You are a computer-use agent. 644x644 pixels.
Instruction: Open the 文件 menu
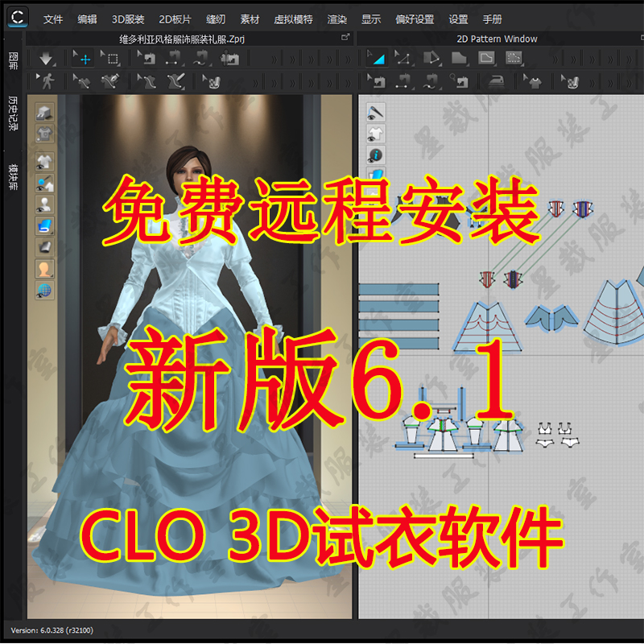(53, 19)
